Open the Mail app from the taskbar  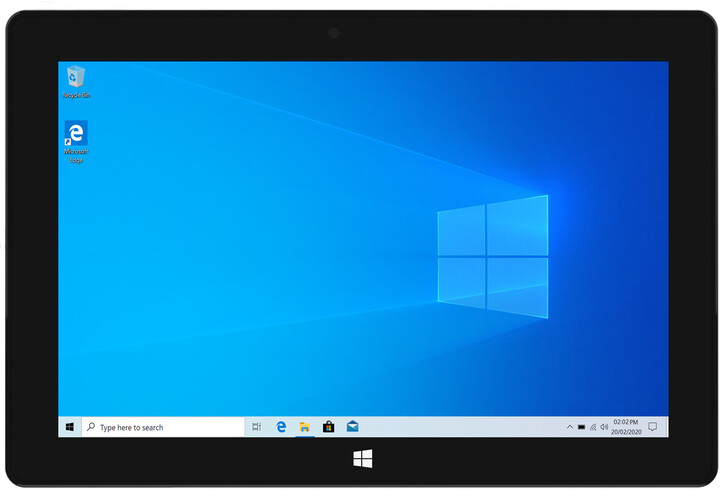[352, 427]
